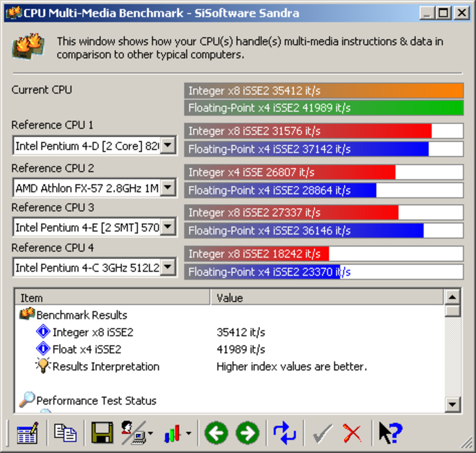Click the magnifier Performance Test Status icon
Screen dimensions: 476x453
tap(27, 400)
